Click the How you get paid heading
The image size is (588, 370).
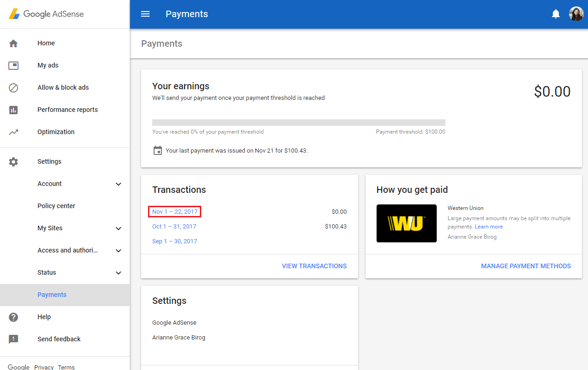click(412, 190)
